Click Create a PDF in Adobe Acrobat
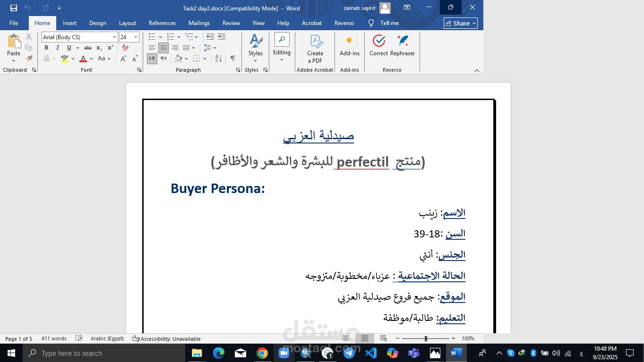The width and height of the screenshot is (644, 362). click(315, 49)
